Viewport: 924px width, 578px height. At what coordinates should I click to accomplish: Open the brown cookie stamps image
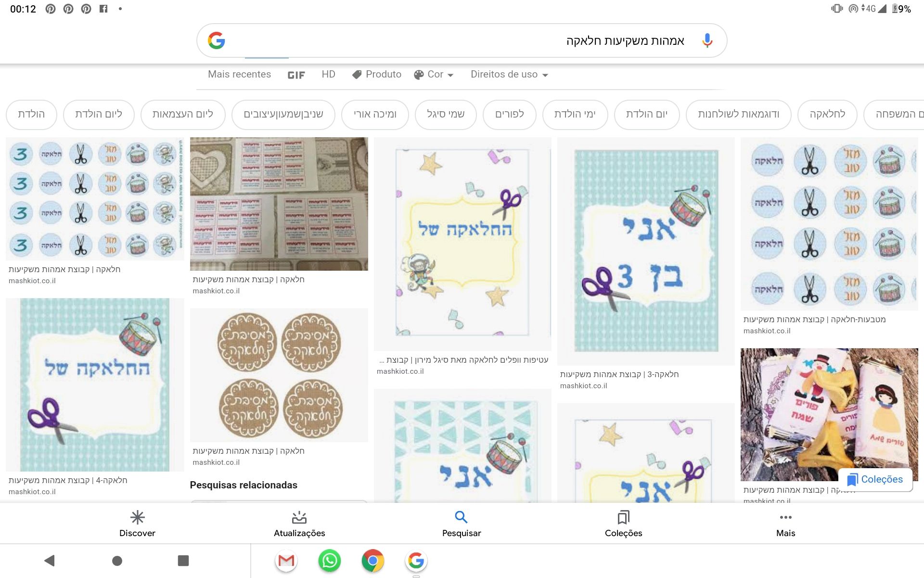[x=279, y=375]
